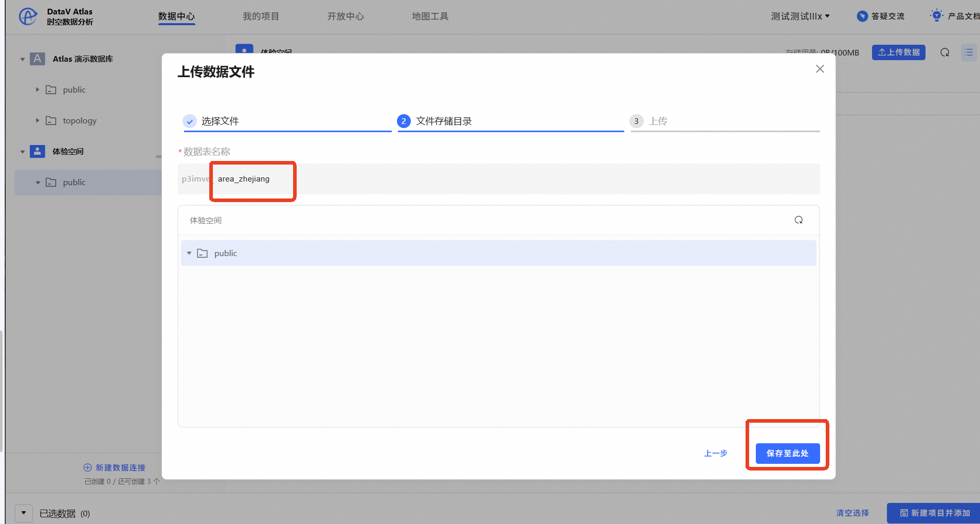Click the folder icon of topology in sidebar
The width and height of the screenshot is (980, 524).
(x=51, y=120)
